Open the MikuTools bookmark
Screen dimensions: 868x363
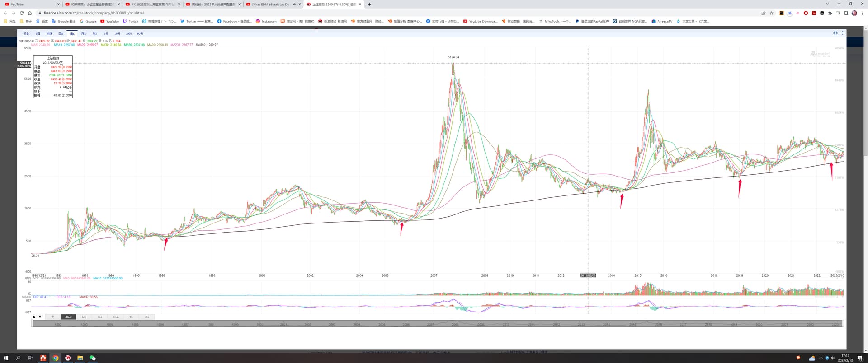[x=555, y=21]
